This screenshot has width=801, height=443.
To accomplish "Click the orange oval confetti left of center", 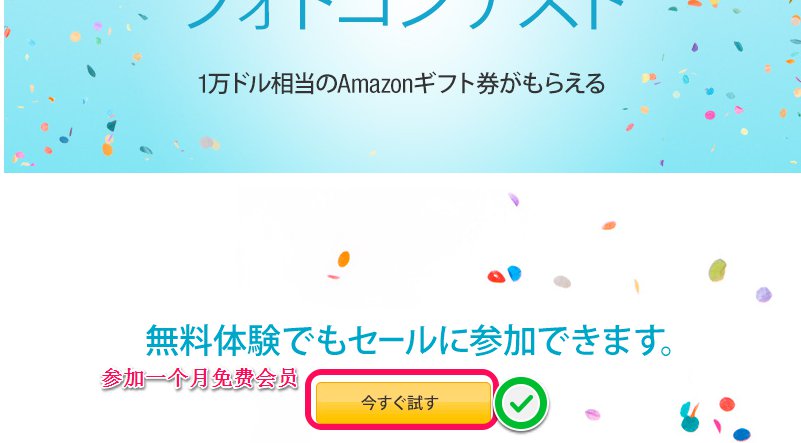I will (344, 259).
